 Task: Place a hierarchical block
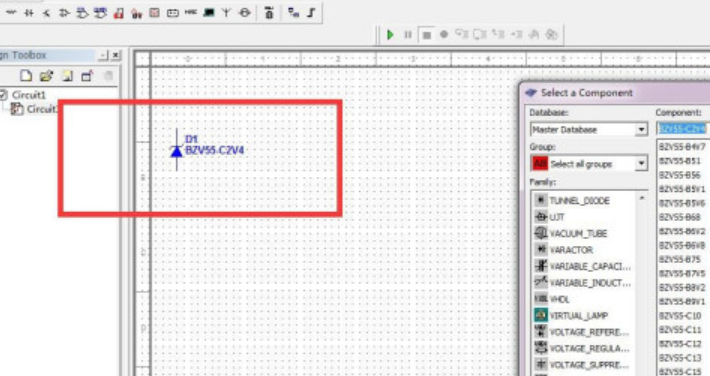click(293, 13)
